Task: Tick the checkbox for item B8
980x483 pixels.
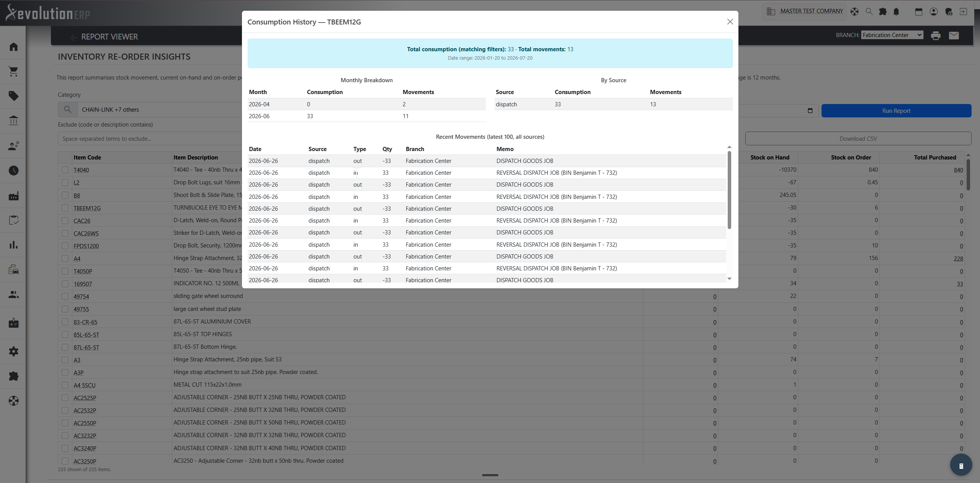Action: 65,195
